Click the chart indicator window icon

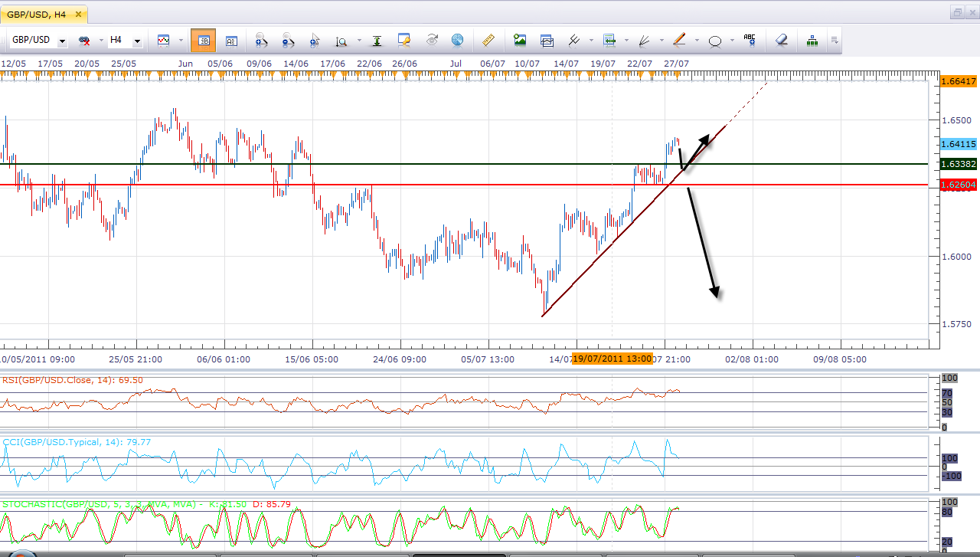pos(547,40)
